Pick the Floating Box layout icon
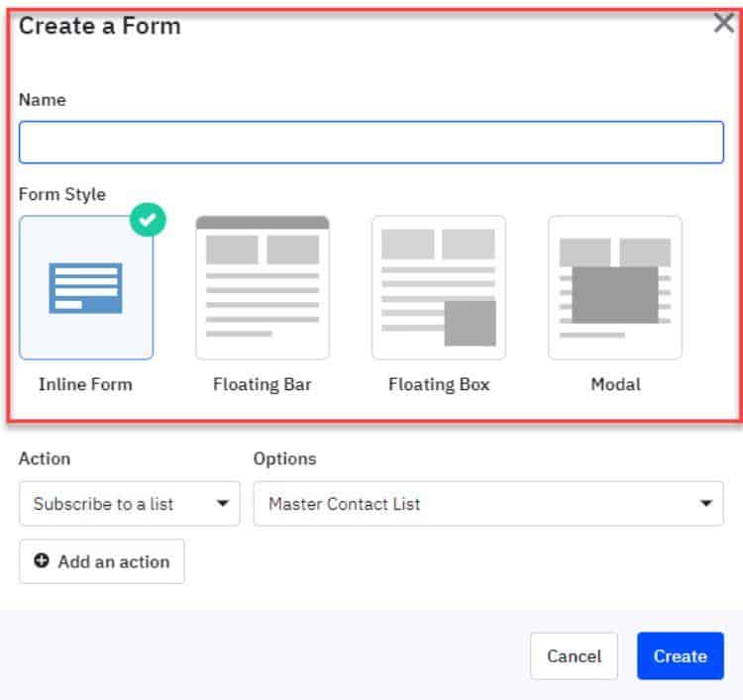743x700 pixels. click(439, 287)
